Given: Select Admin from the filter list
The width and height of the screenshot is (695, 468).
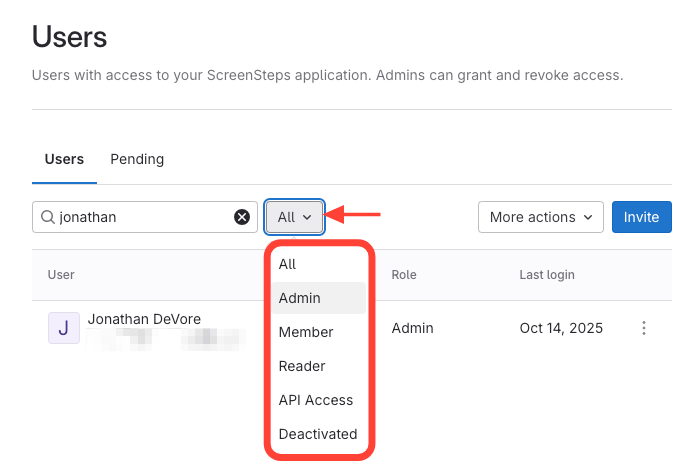Looking at the screenshot, I should [300, 298].
